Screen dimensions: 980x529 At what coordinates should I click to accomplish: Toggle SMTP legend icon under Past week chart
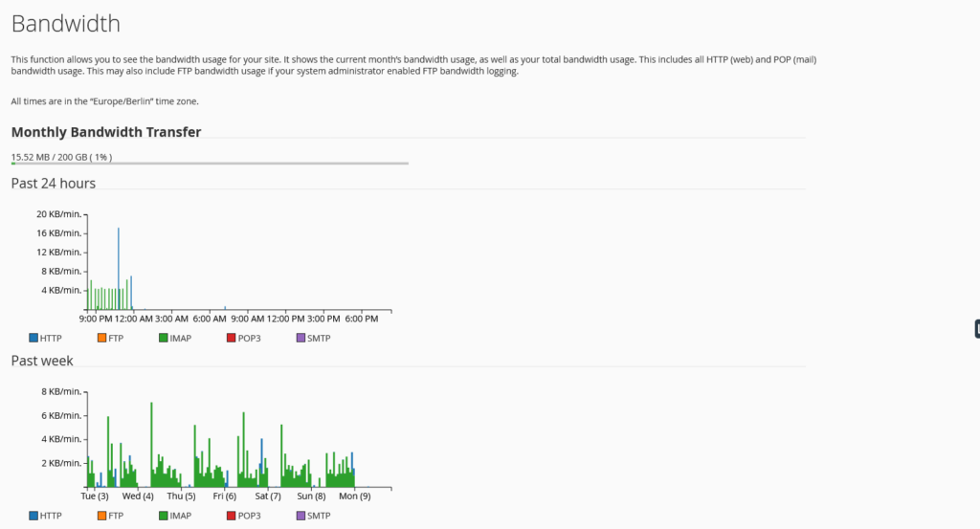coord(301,516)
